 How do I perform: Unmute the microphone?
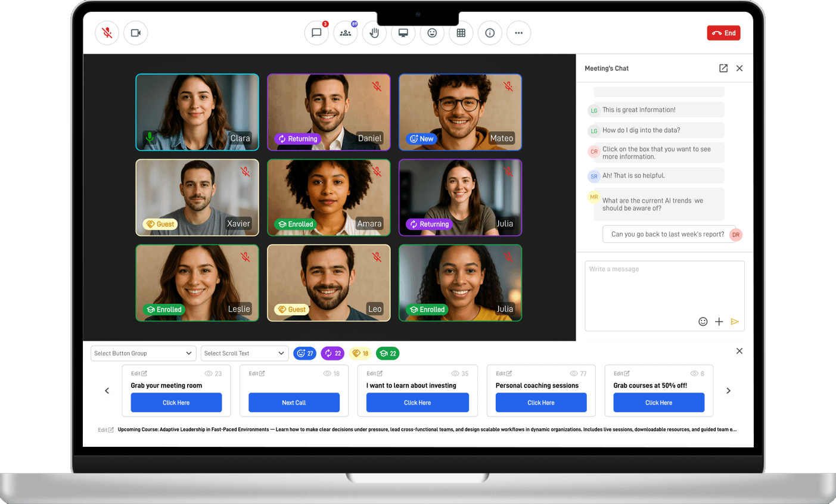tap(107, 33)
